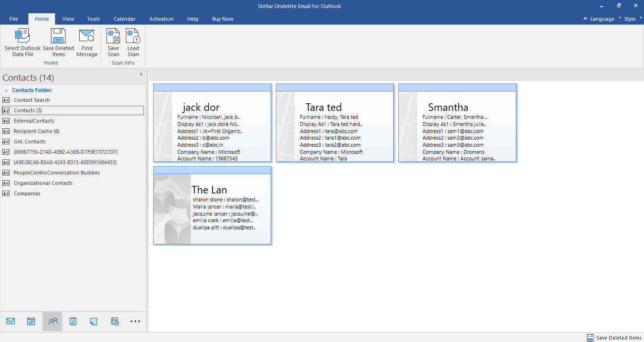Open Find Message tool
This screenshot has height=342, width=644.
point(87,37)
